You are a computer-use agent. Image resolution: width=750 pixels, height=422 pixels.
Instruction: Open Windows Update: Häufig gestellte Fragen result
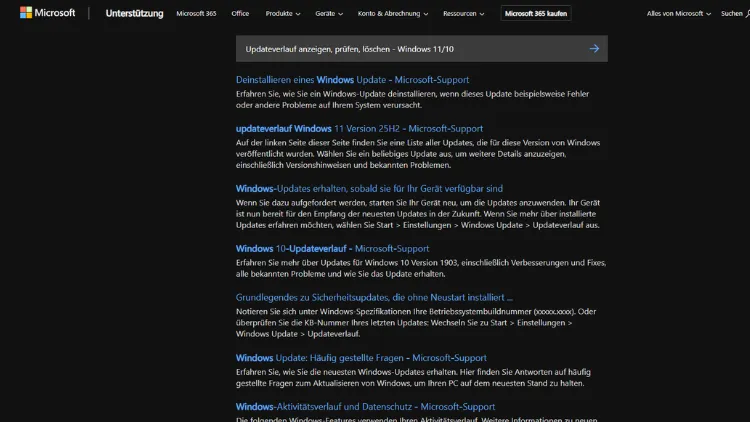(x=361, y=358)
